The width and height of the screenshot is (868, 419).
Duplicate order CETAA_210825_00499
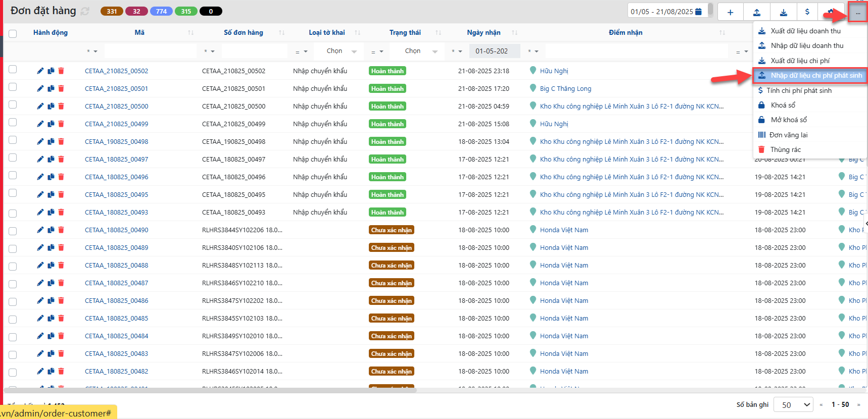tap(51, 124)
